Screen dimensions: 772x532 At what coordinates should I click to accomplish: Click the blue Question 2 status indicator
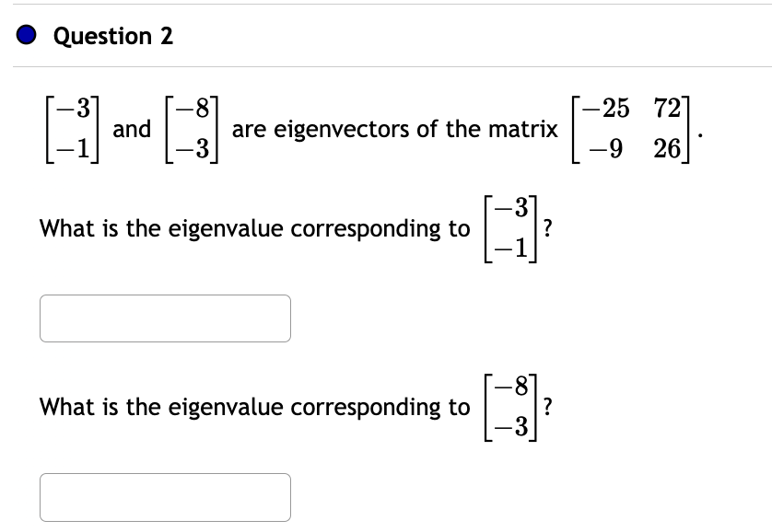[25, 35]
